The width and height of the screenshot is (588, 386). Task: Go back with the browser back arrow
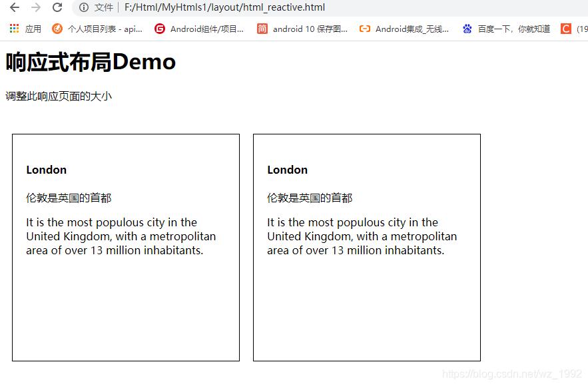(x=14, y=7)
